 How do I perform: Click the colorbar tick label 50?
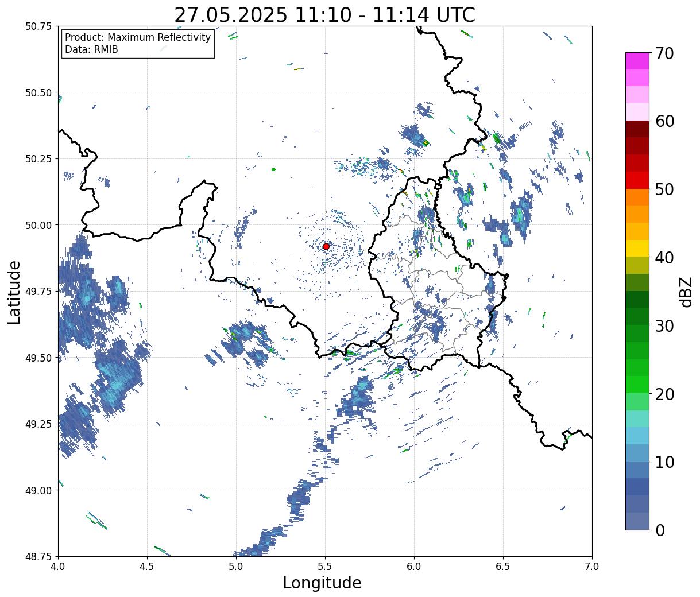point(664,189)
